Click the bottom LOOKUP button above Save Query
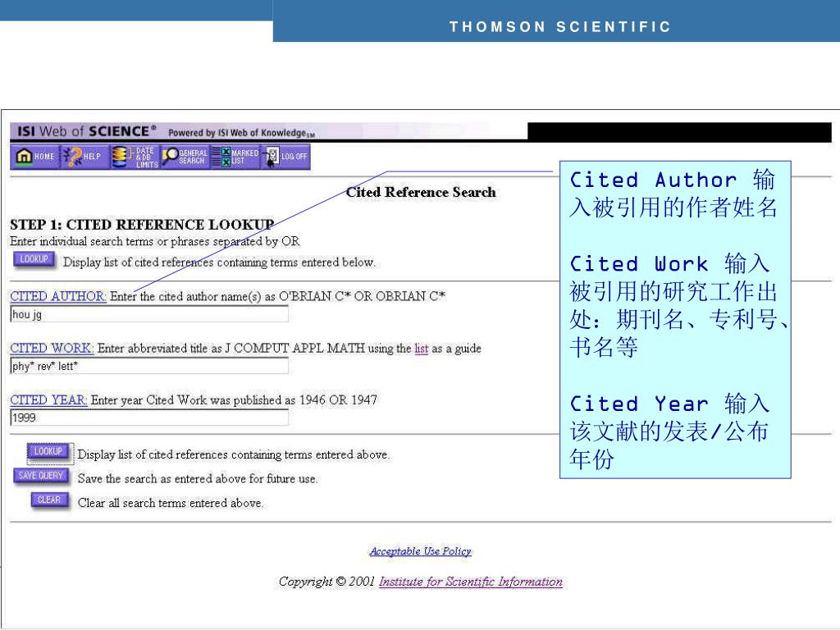The image size is (840, 630). [x=48, y=452]
